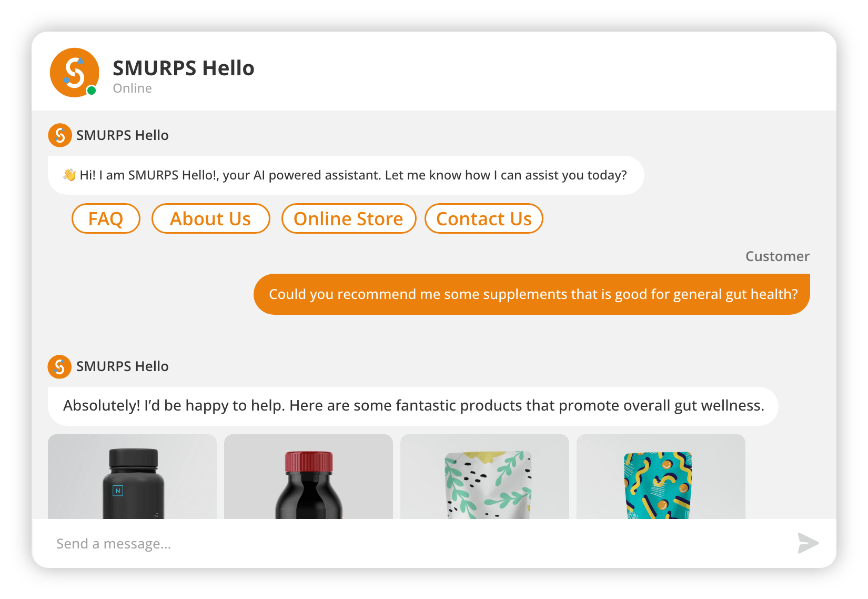The height and width of the screenshot is (599, 868).
Task: Click the AI assistant greeting message bubble
Action: tap(346, 175)
